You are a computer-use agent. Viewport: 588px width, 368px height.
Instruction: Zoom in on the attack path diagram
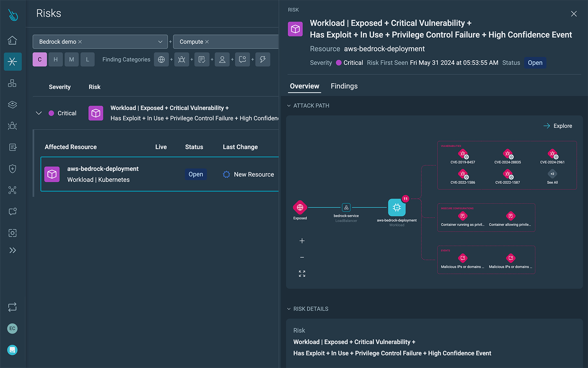click(x=302, y=241)
